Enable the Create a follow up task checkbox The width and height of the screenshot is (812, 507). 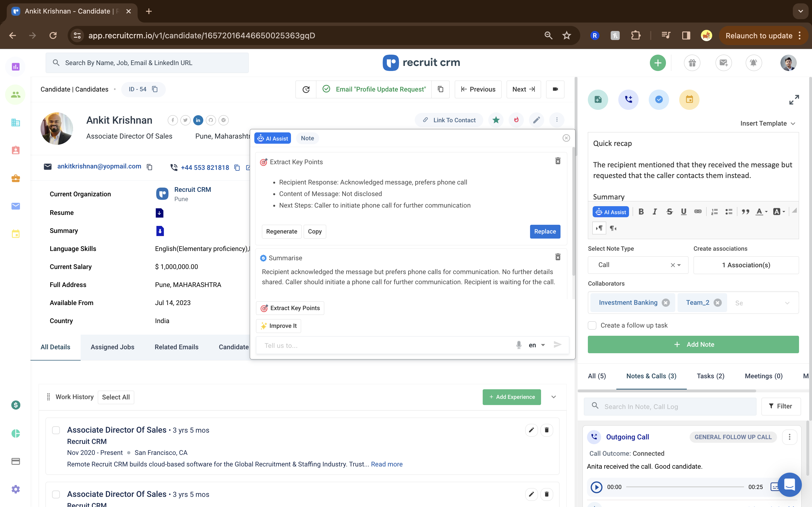[x=592, y=325]
